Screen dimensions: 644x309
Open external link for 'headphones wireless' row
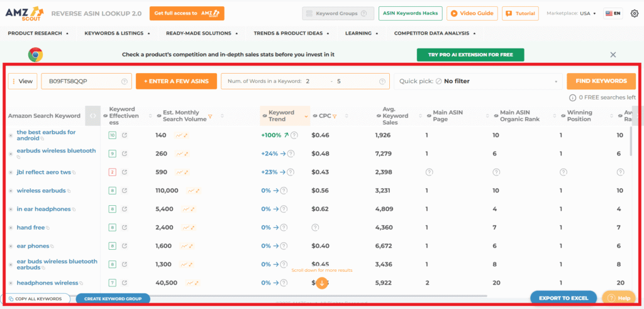[x=125, y=283]
